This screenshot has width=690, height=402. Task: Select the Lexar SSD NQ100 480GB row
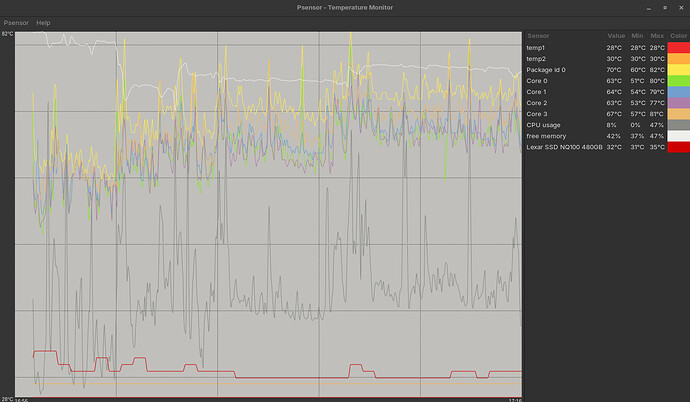pyautogui.click(x=560, y=147)
